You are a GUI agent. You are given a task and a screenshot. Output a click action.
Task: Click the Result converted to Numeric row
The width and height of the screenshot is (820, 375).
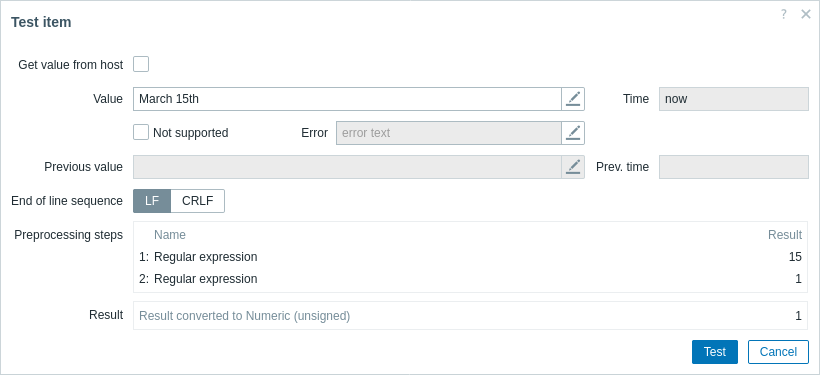471,316
